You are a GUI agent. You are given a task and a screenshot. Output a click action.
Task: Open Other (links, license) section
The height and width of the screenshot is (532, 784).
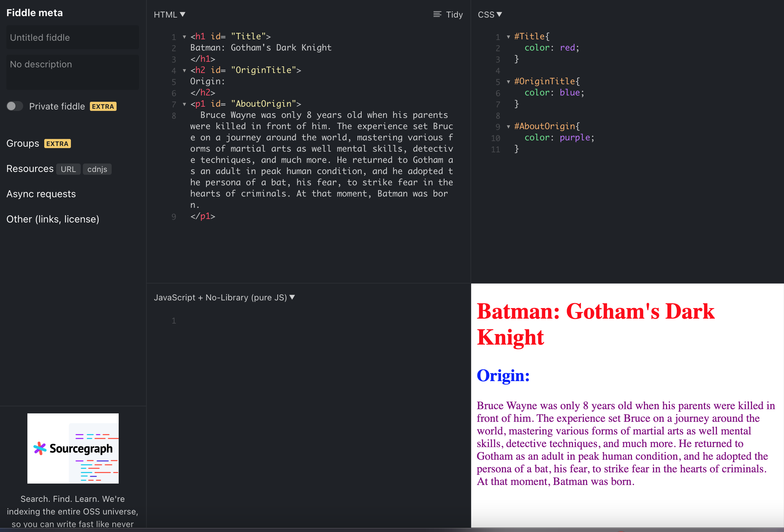tap(53, 219)
